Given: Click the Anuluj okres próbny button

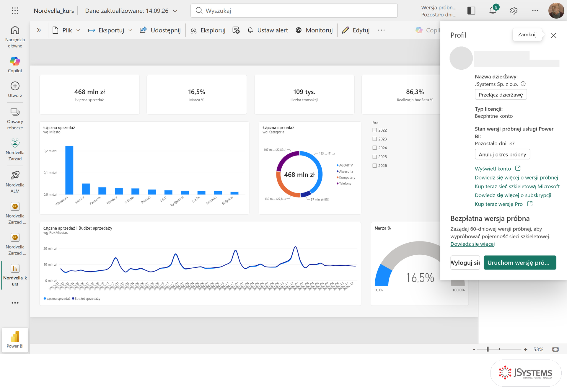Looking at the screenshot, I should (x=502, y=154).
